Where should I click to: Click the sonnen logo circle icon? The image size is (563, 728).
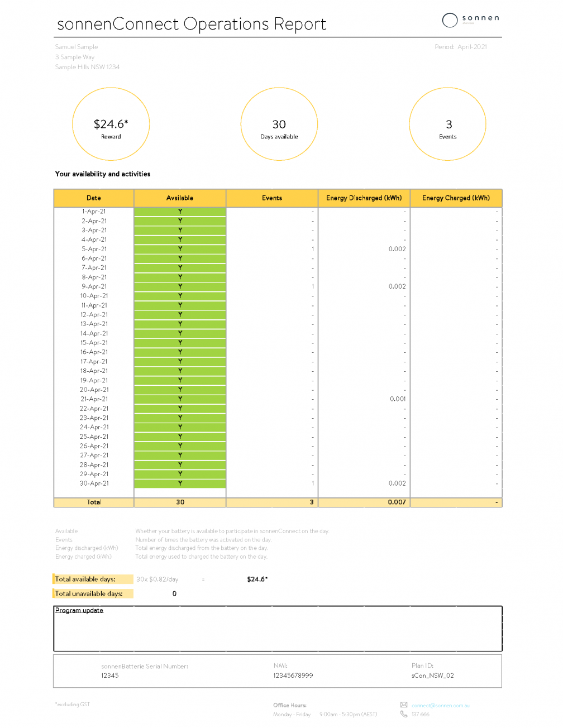(x=450, y=21)
